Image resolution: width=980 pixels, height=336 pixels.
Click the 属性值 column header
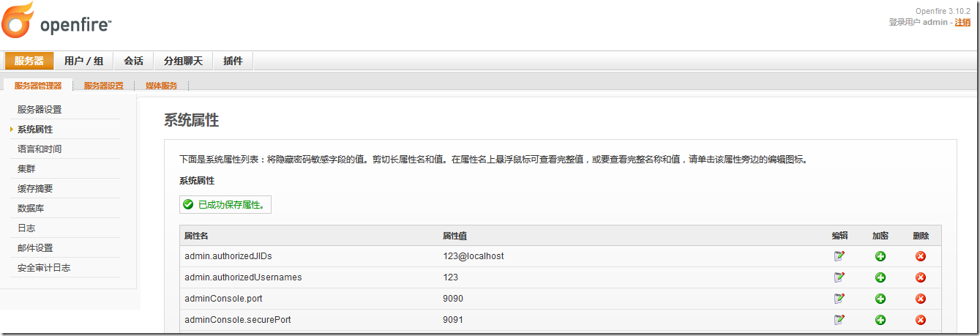click(x=455, y=236)
